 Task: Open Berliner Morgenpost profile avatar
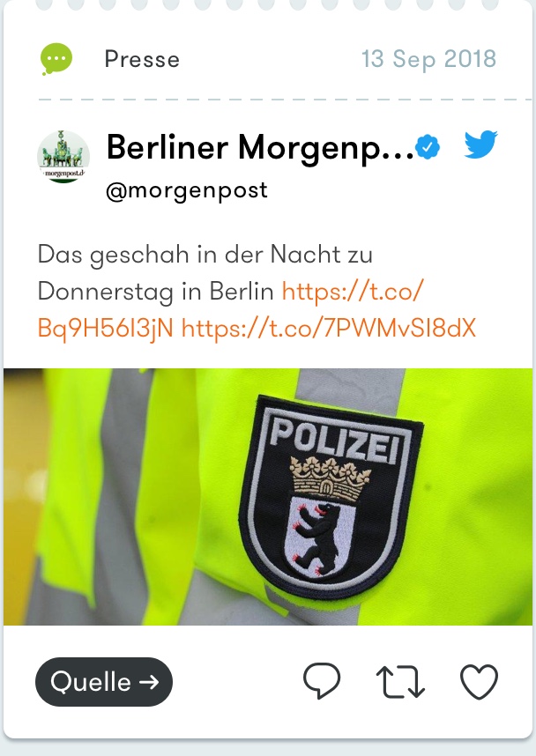(63, 157)
